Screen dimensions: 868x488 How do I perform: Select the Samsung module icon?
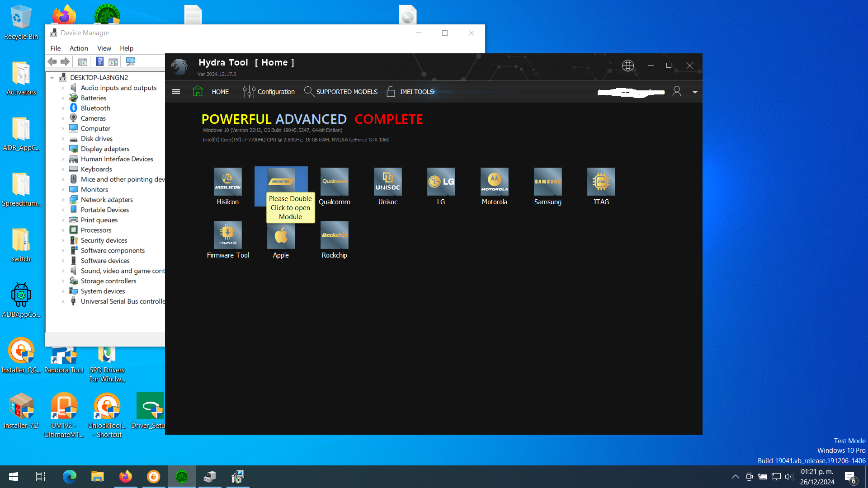click(548, 182)
